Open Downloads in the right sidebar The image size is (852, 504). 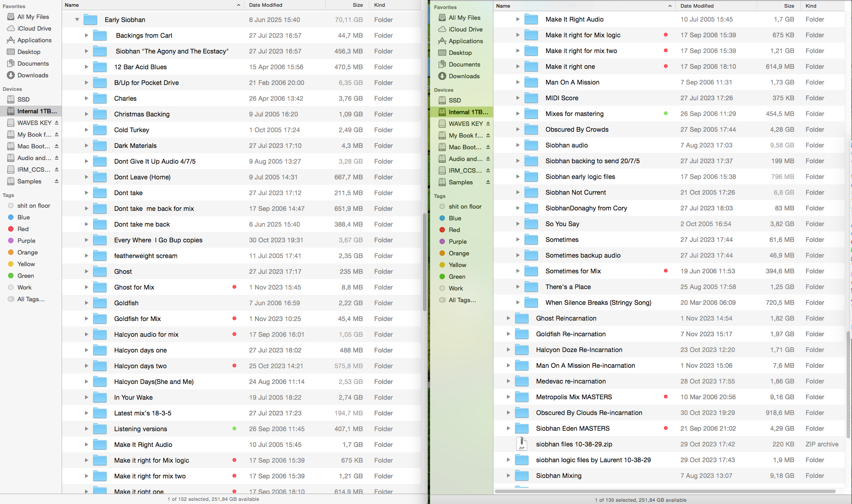pos(464,76)
